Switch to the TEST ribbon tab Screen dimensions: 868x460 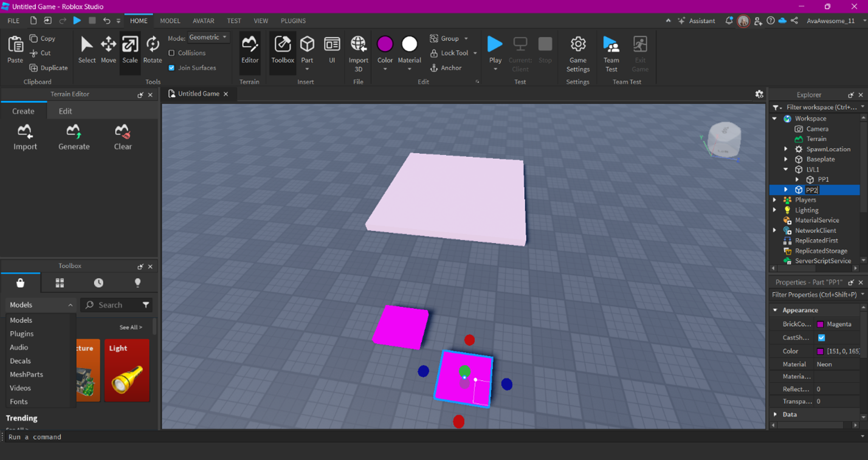[234, 21]
